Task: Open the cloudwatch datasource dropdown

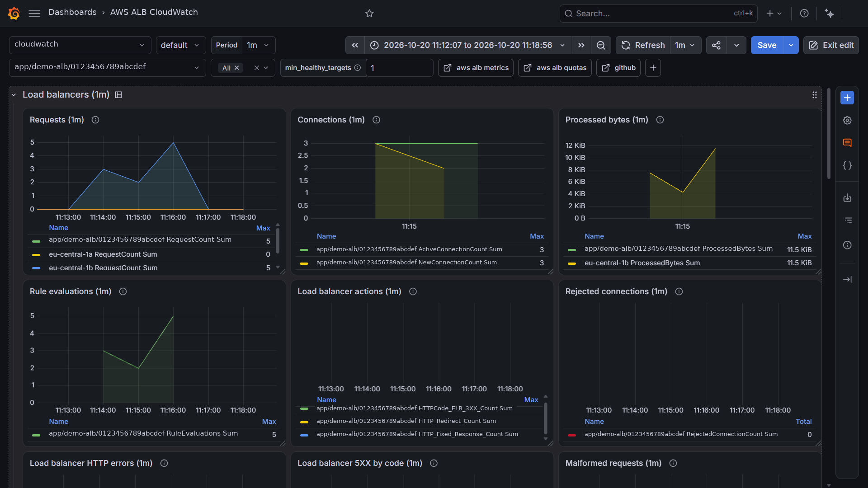Action: 80,45
